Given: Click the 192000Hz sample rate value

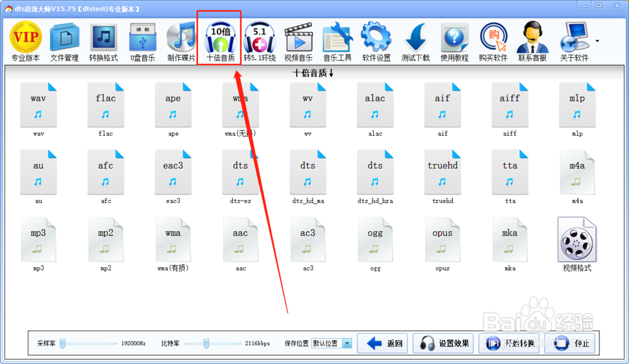Looking at the screenshot, I should pyautogui.click(x=133, y=343).
